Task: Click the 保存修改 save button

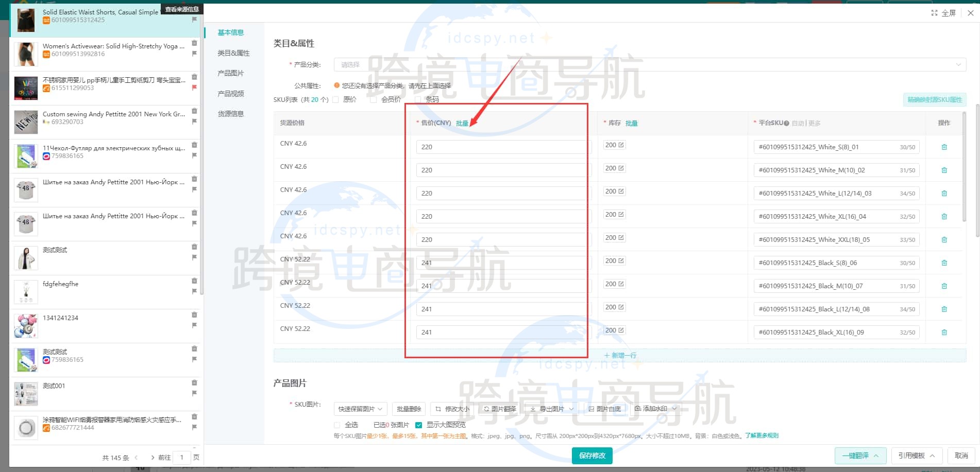Action: (x=592, y=456)
